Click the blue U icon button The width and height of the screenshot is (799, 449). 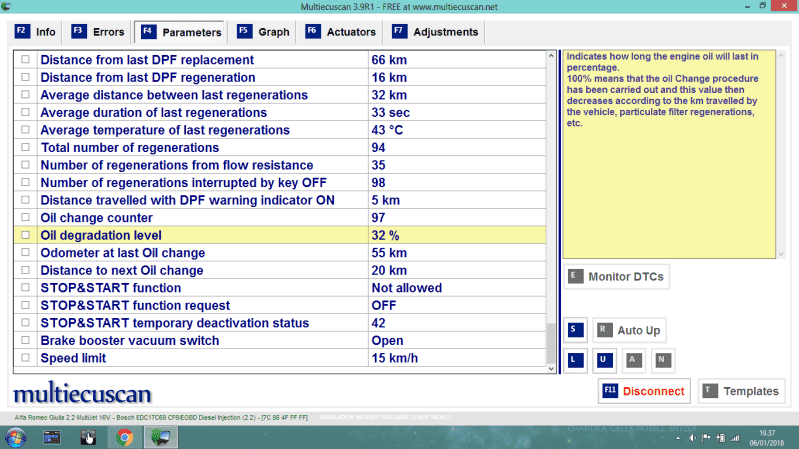point(604,360)
